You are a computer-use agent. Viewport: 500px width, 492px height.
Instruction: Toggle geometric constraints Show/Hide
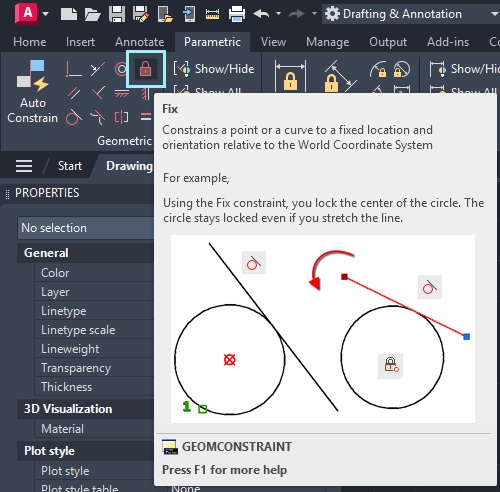tap(214, 69)
